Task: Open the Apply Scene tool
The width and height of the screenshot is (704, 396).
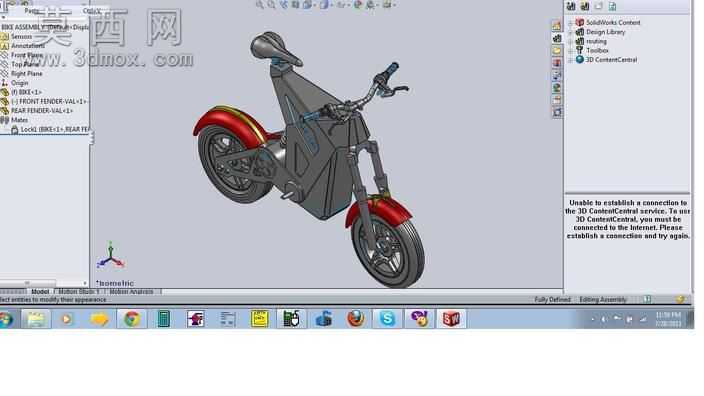Action: pos(371,4)
